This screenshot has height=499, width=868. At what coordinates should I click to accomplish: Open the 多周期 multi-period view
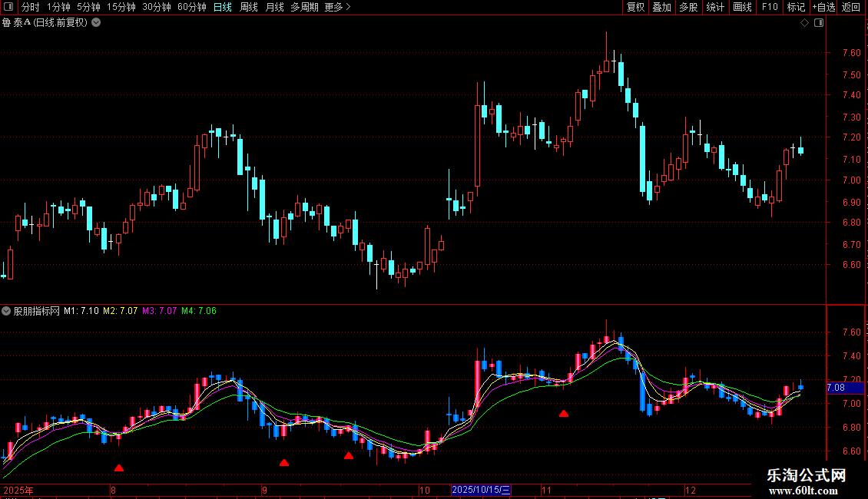click(304, 7)
